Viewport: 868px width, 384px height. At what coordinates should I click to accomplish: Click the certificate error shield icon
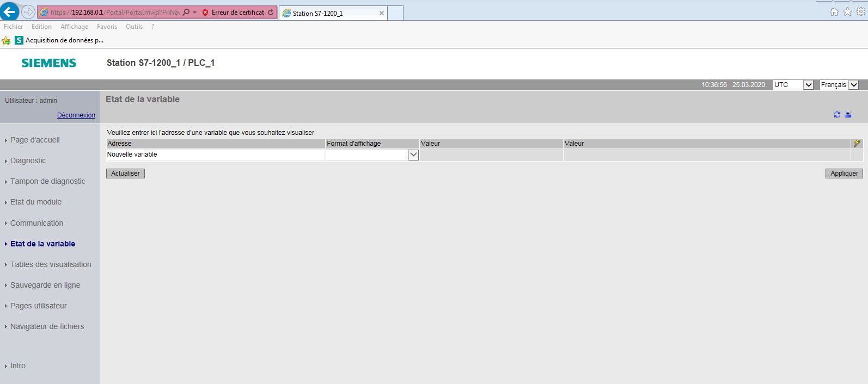pos(205,13)
